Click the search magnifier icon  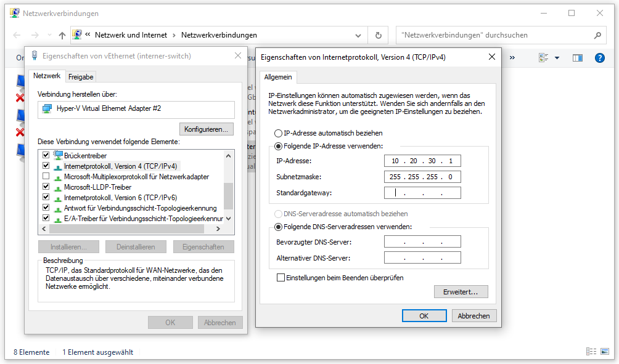pyautogui.click(x=597, y=35)
